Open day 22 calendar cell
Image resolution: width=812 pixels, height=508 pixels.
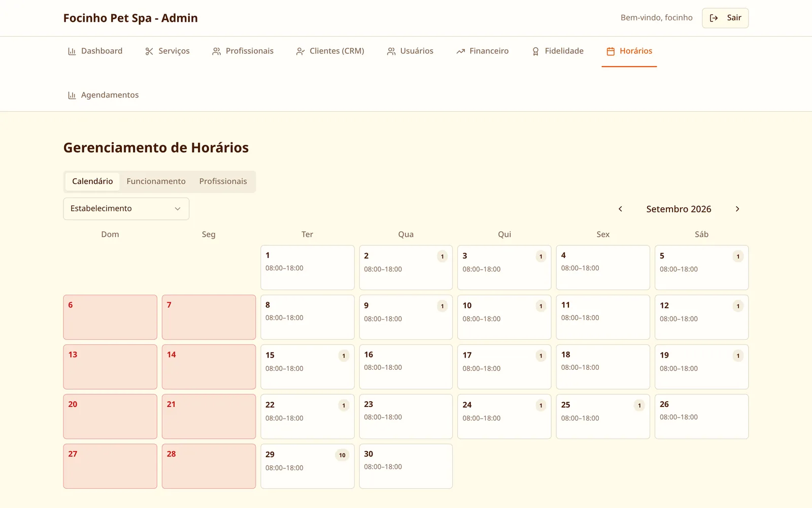[x=308, y=417]
